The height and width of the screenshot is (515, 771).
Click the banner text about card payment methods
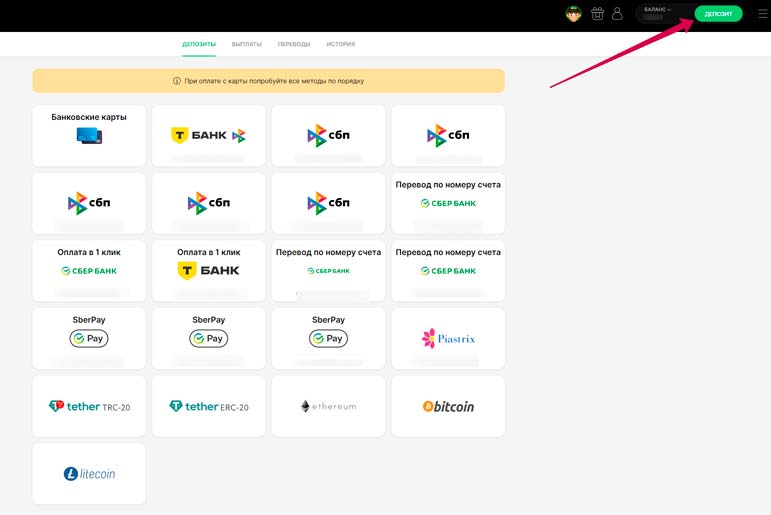tap(274, 81)
